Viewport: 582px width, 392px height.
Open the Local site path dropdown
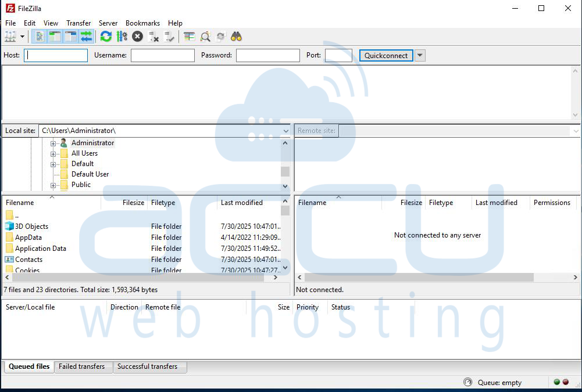[286, 131]
